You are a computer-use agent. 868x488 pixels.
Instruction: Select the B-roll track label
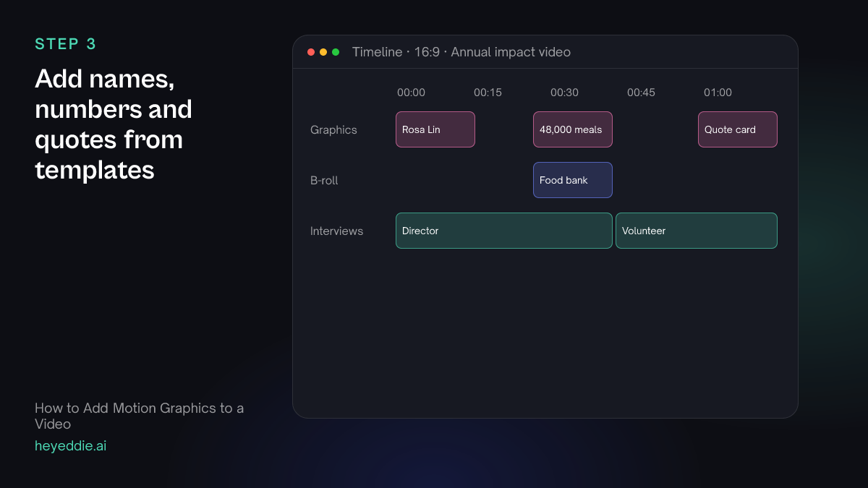click(x=324, y=181)
